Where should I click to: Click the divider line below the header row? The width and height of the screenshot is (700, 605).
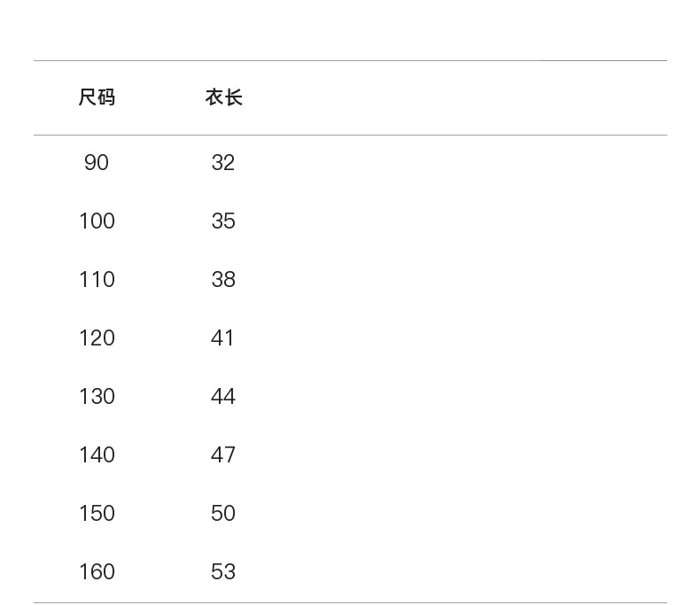click(350, 135)
